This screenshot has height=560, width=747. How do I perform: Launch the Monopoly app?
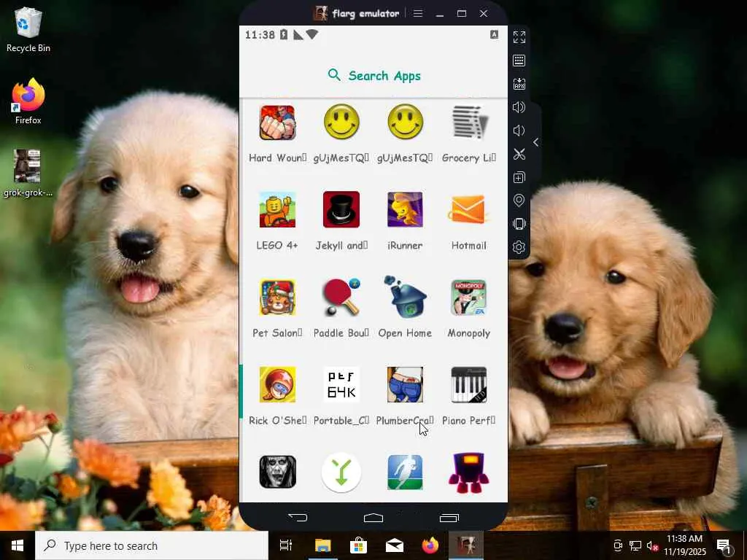[469, 297]
